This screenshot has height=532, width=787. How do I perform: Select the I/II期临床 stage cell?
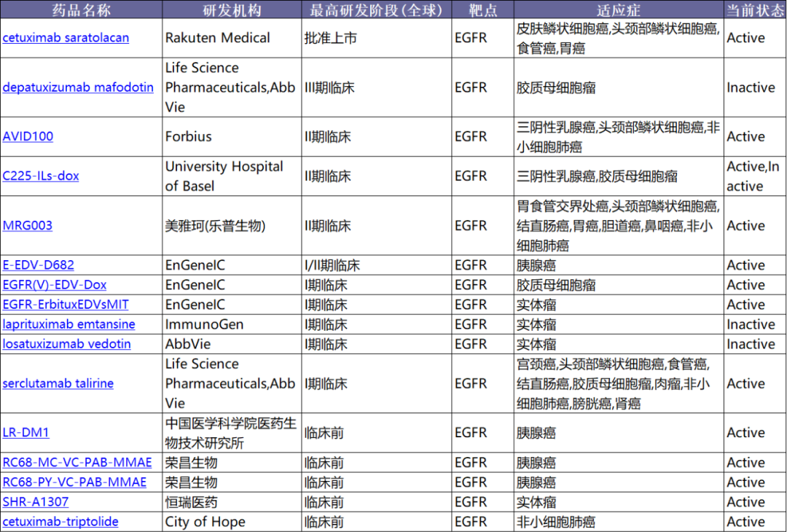pyautogui.click(x=377, y=265)
